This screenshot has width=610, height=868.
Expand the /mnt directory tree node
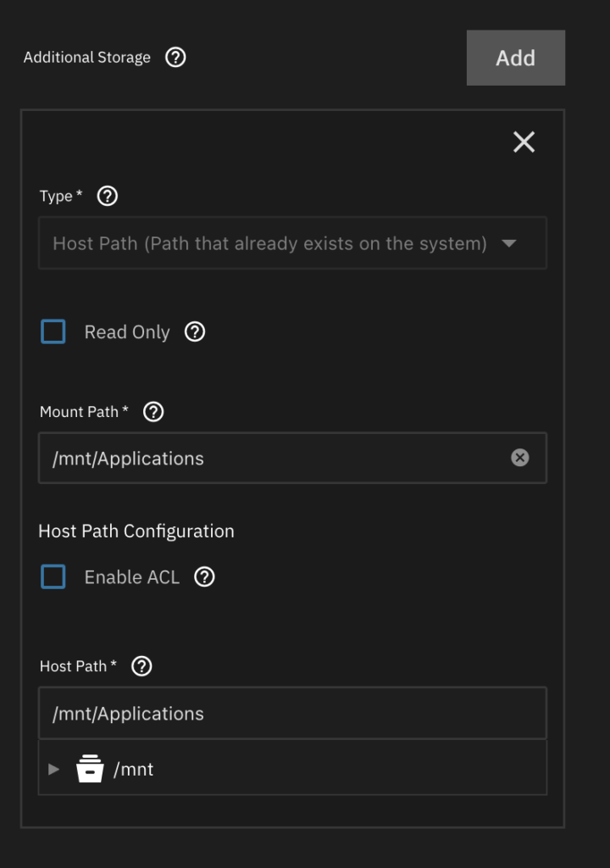coord(54,770)
